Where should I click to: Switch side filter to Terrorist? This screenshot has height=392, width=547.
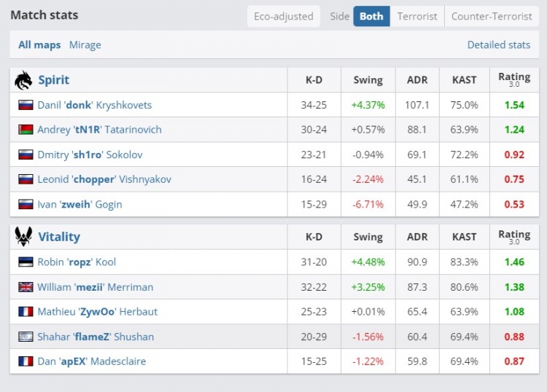pyautogui.click(x=417, y=16)
